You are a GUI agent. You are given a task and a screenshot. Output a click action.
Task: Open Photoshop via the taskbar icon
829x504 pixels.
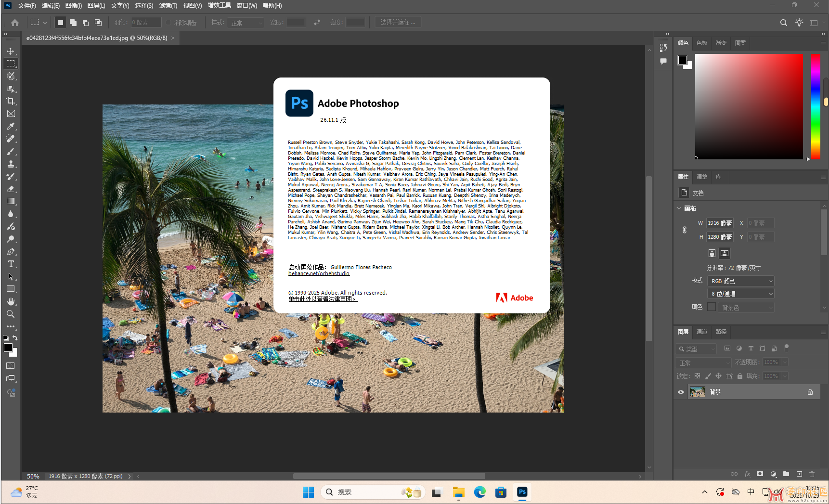(x=522, y=492)
